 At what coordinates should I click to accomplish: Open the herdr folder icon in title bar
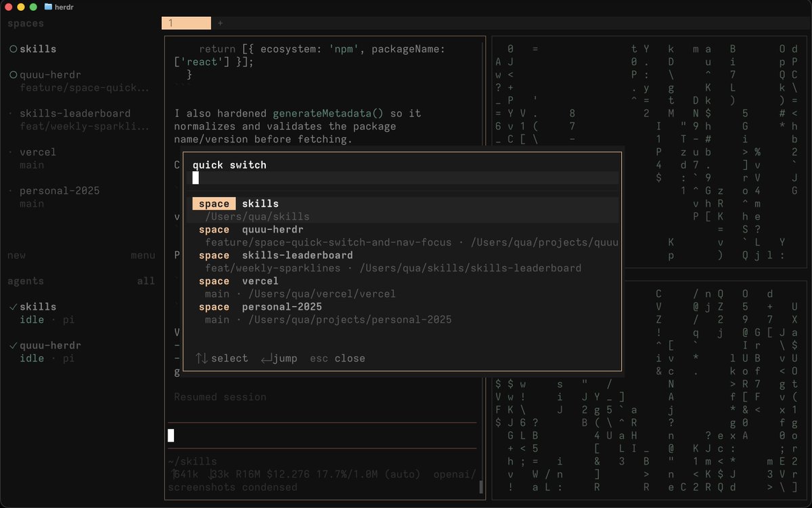tap(48, 7)
